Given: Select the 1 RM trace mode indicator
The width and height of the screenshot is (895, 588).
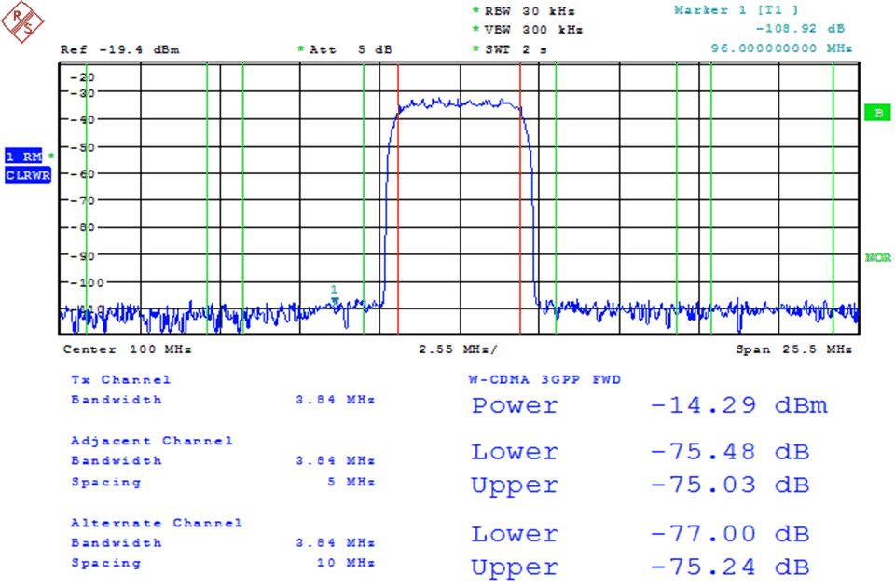Looking at the screenshot, I should pos(24,156).
